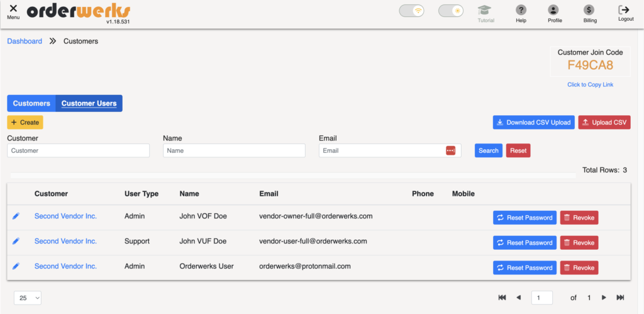644x314 pixels.
Task: Reset Password for orderwerks@protonmail.com
Action: click(x=525, y=268)
